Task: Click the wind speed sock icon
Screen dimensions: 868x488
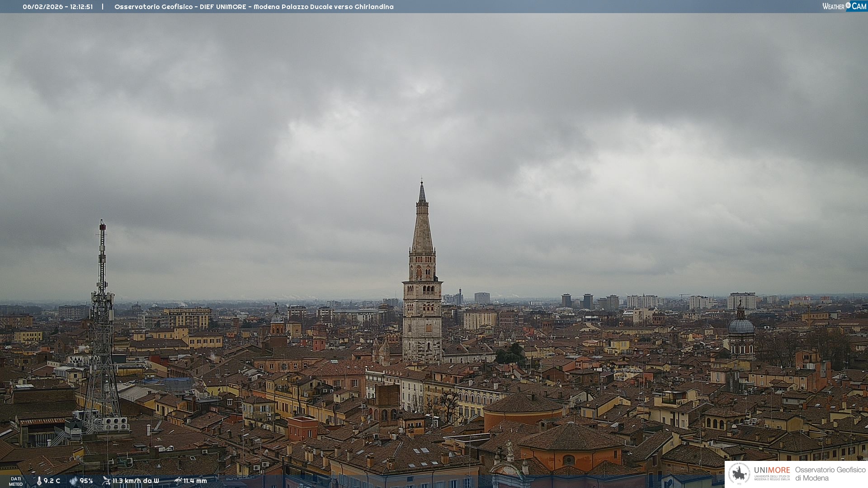Action: 106,481
